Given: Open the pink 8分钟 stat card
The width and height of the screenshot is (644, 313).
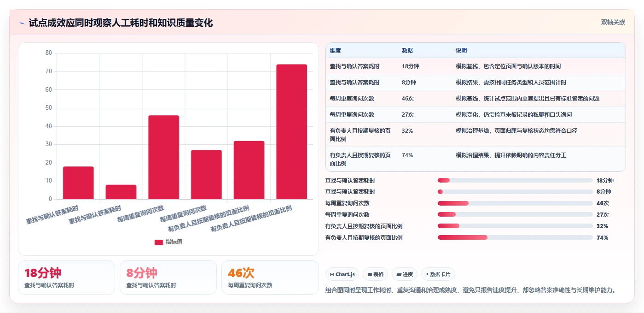Looking at the screenshot, I should click(168, 278).
